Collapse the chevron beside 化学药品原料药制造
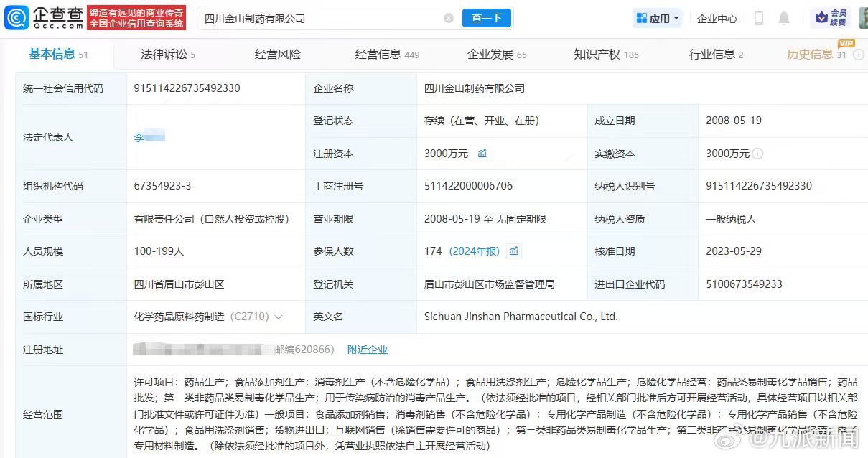The width and height of the screenshot is (868, 458). [279, 316]
